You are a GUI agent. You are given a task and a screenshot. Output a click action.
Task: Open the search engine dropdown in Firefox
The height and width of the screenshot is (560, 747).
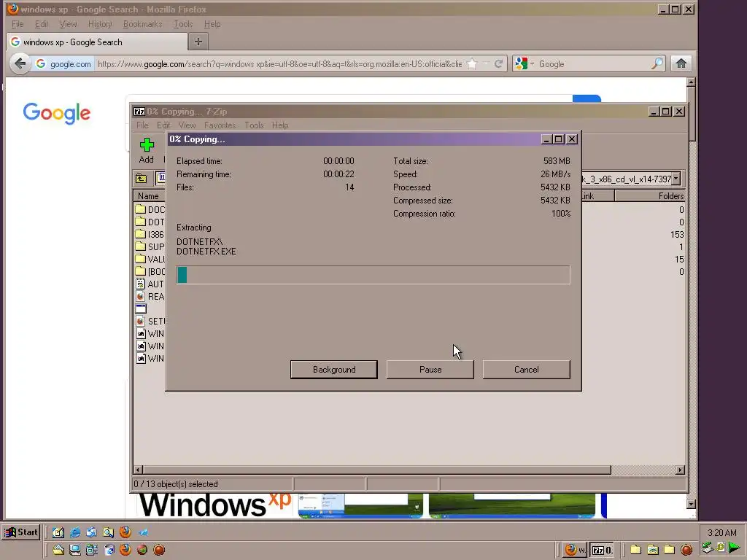pos(525,64)
